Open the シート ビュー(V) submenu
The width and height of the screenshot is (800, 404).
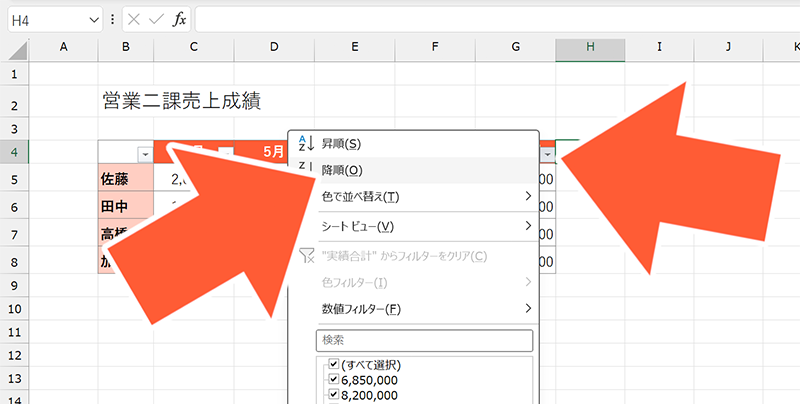pyautogui.click(x=413, y=226)
